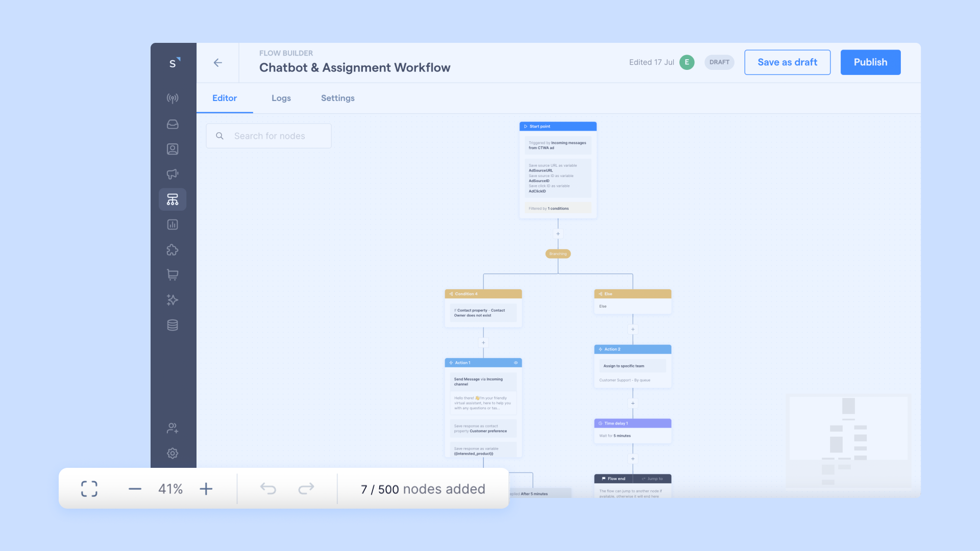Switch to the Logs tab
The height and width of the screenshot is (551, 980).
[x=281, y=98]
